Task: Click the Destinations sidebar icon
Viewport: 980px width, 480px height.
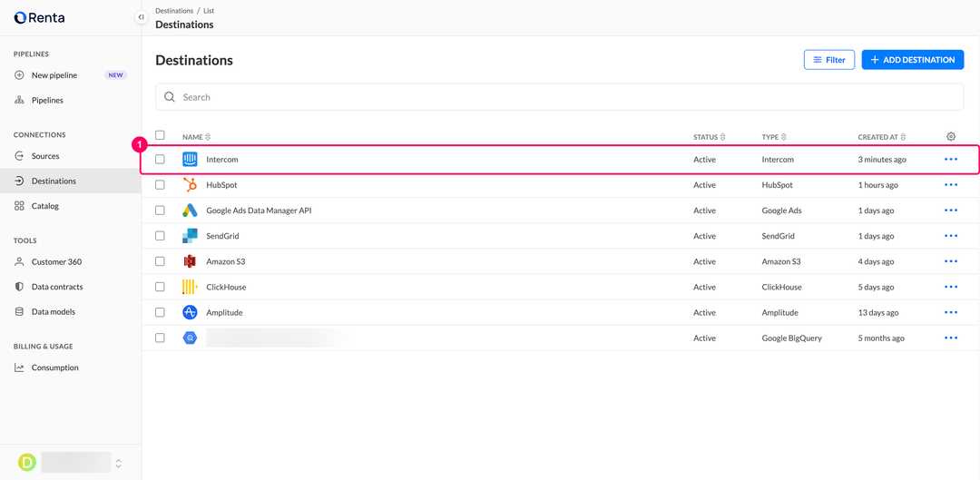Action: 19,181
